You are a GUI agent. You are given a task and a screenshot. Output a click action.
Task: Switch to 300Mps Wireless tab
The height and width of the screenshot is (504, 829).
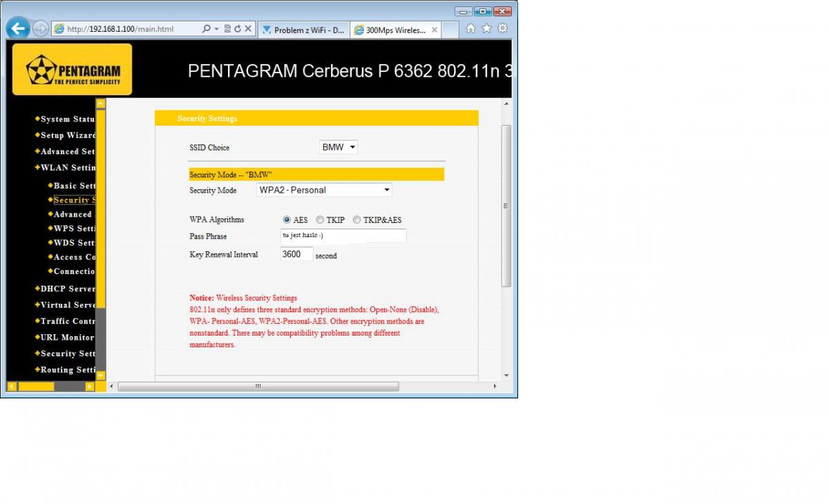click(x=396, y=30)
